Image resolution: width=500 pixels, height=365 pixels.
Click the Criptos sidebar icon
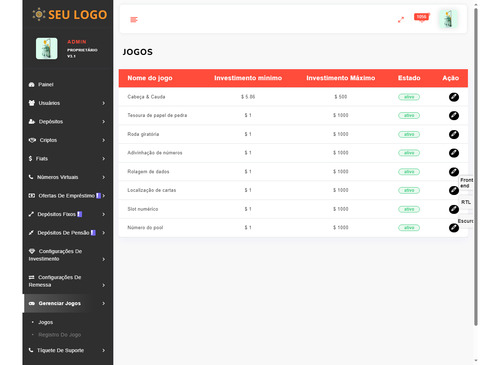32,140
